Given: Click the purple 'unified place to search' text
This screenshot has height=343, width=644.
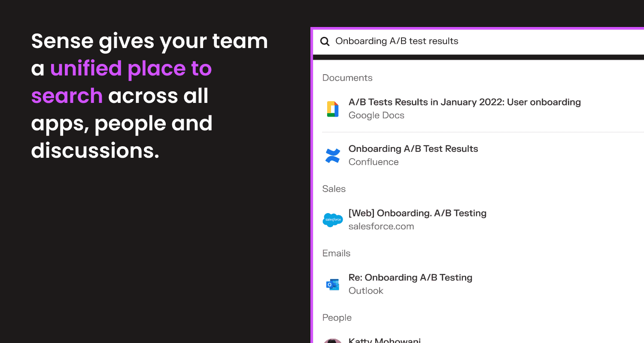Looking at the screenshot, I should 131,69.
